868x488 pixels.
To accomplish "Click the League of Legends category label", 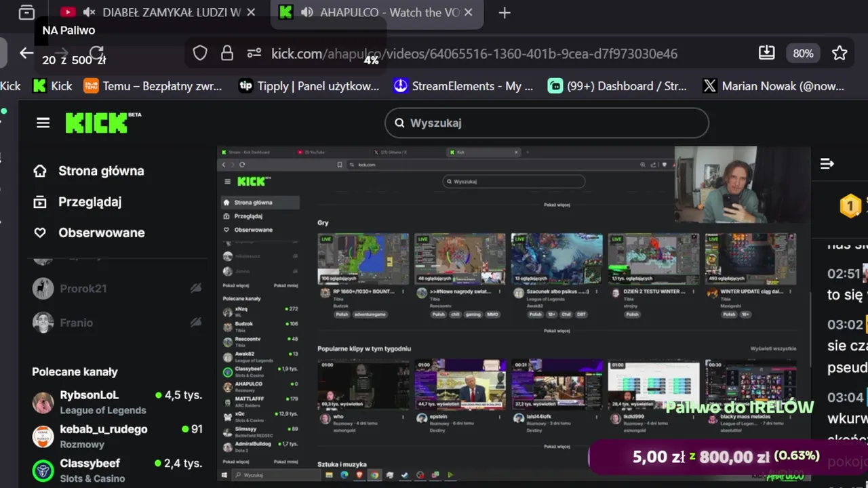I will 102,410.
